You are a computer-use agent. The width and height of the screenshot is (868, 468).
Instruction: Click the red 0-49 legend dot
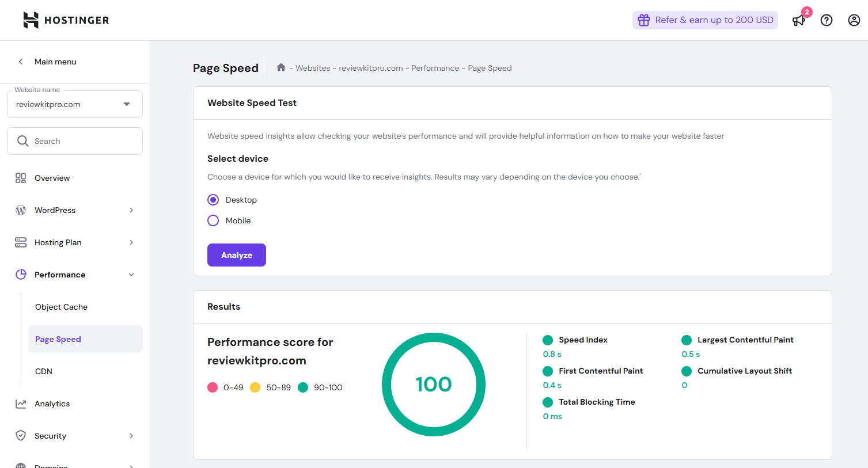click(x=213, y=387)
